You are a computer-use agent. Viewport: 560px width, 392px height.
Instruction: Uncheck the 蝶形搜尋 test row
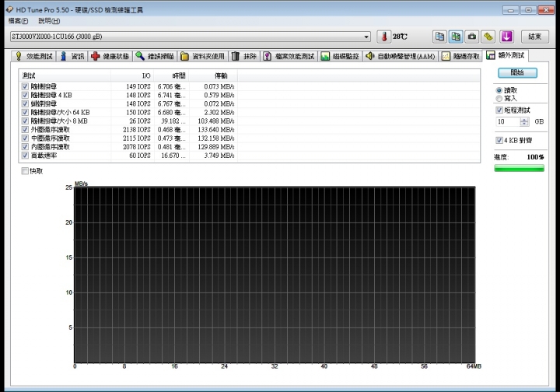25,103
